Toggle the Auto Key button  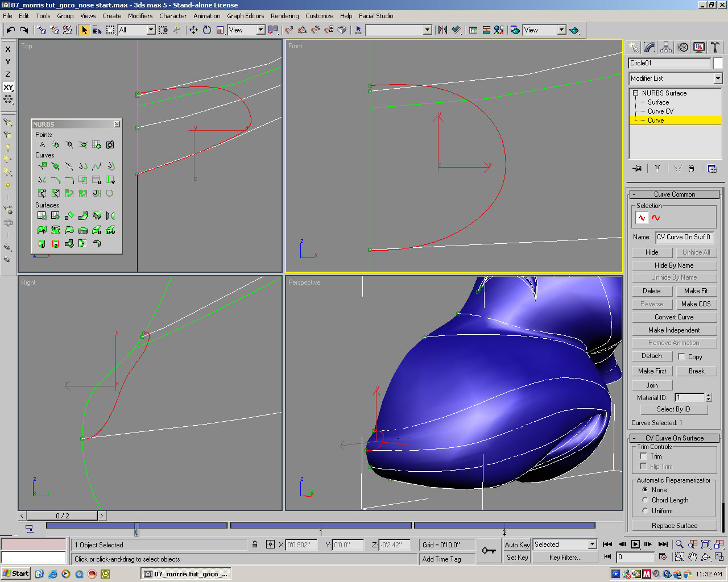pyautogui.click(x=517, y=544)
